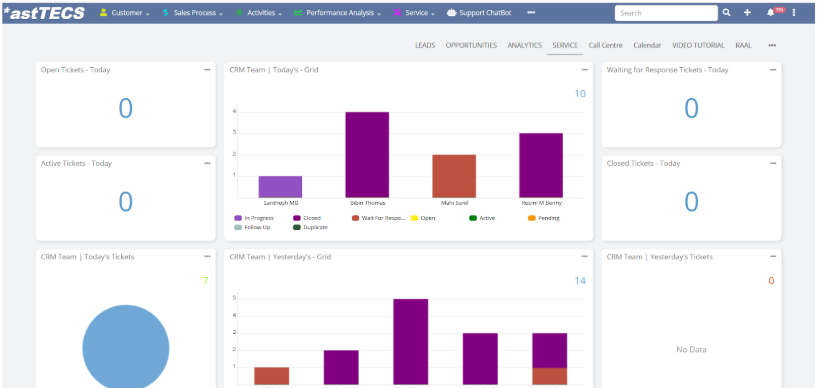Toggle the Duplicate legend item
Screen dimensions: 823x388
(x=310, y=227)
